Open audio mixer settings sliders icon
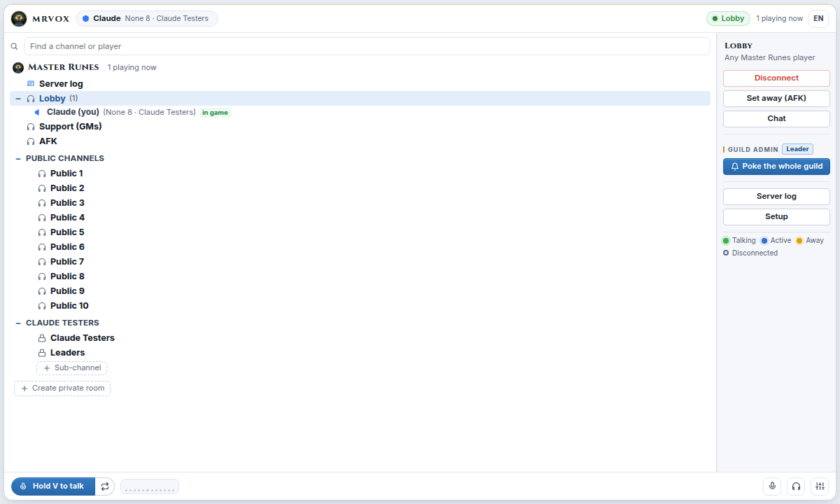Image resolution: width=840 pixels, height=504 pixels. tap(820, 486)
